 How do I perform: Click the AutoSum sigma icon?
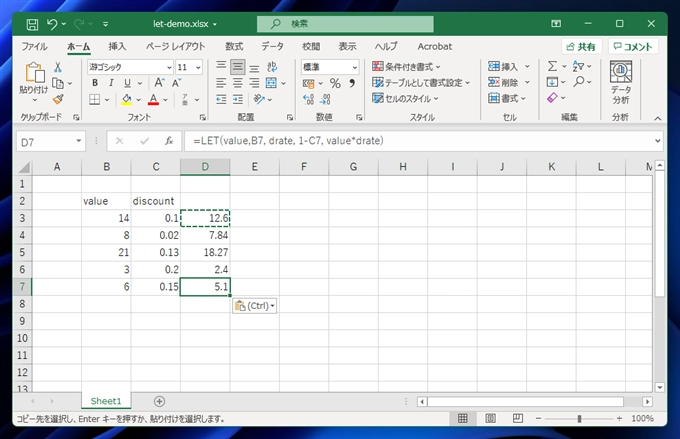tap(552, 66)
